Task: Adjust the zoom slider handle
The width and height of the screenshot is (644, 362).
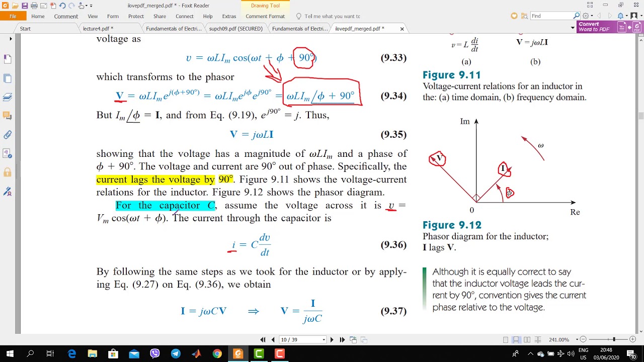Action: click(614, 339)
